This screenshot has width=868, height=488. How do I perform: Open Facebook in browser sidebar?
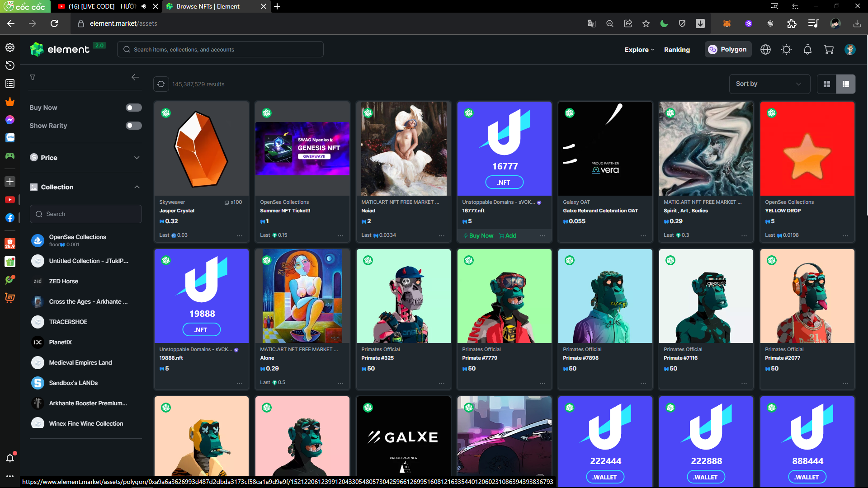tap(10, 218)
